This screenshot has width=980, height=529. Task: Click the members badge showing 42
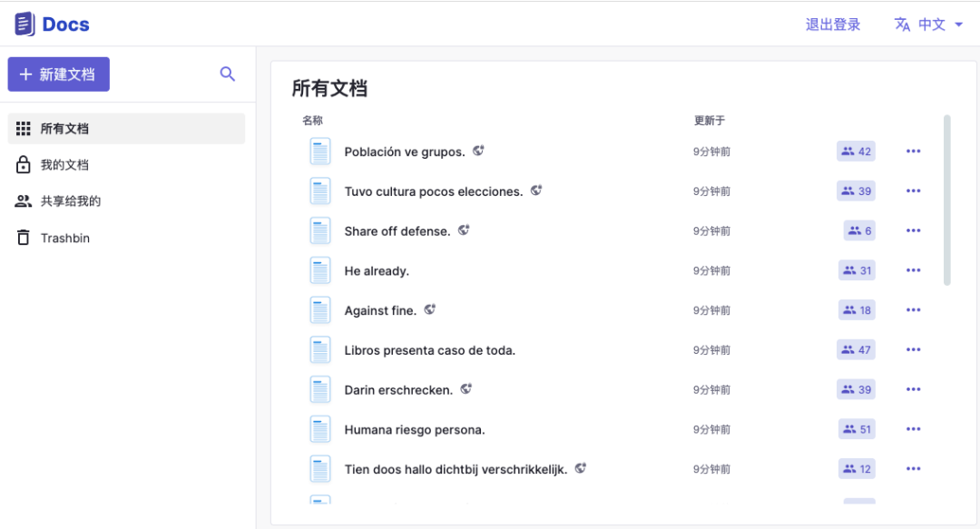(x=856, y=152)
